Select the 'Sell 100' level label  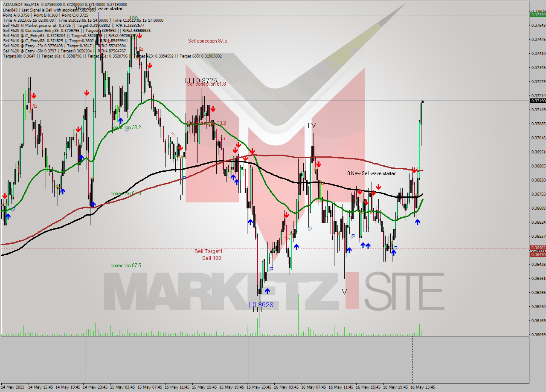[x=212, y=258]
